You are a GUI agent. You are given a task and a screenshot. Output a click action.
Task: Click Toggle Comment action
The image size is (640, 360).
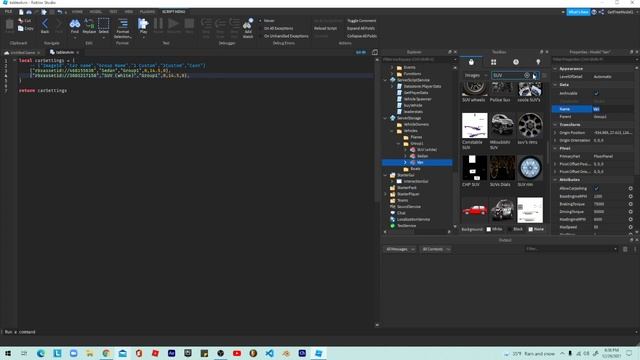coord(362,21)
